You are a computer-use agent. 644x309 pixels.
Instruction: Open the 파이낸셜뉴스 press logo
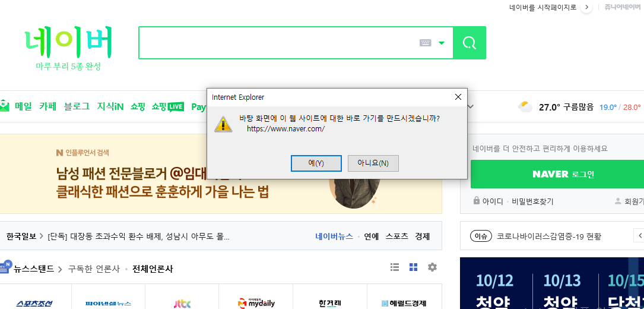(x=109, y=304)
